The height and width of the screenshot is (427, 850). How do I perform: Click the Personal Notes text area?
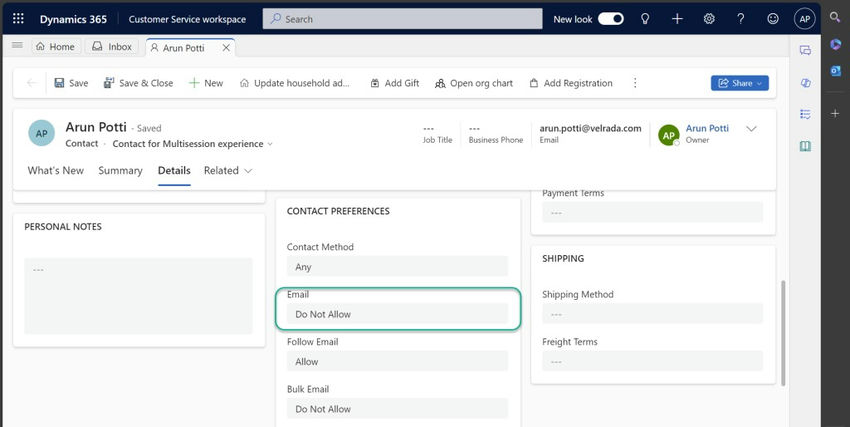point(138,296)
